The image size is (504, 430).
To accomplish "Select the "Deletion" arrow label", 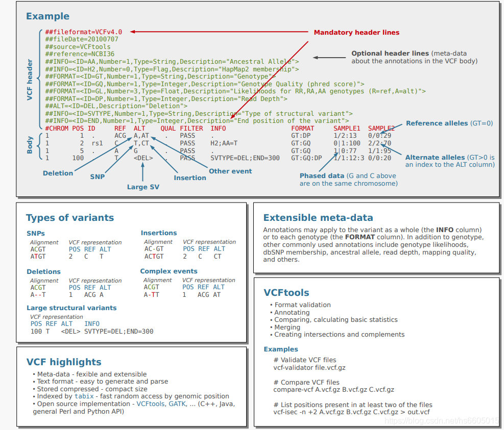I will tap(58, 173).
